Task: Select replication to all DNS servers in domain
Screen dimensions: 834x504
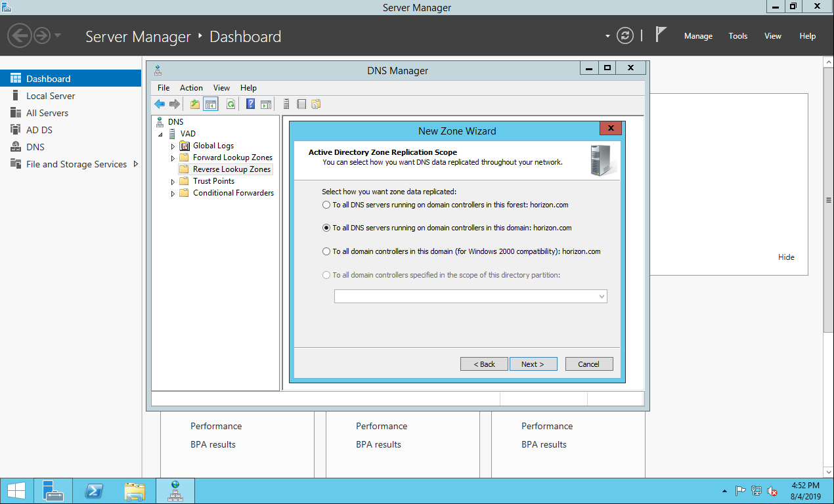Action: coord(326,228)
